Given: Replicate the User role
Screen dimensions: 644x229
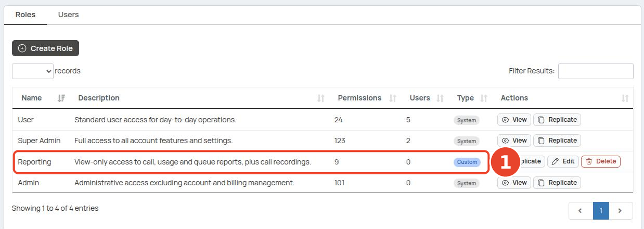Looking at the screenshot, I should pos(557,120).
